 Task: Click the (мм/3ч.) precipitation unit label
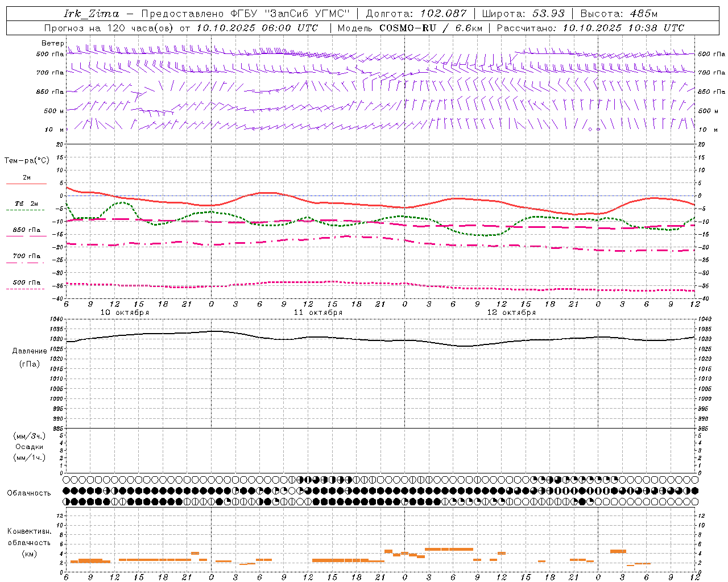click(30, 436)
